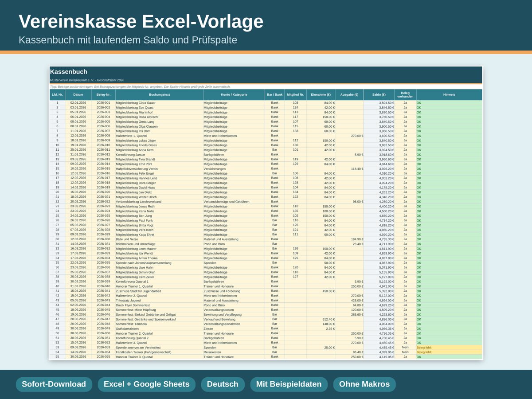Select the final balance 4,149.05 €

click(379, 357)
